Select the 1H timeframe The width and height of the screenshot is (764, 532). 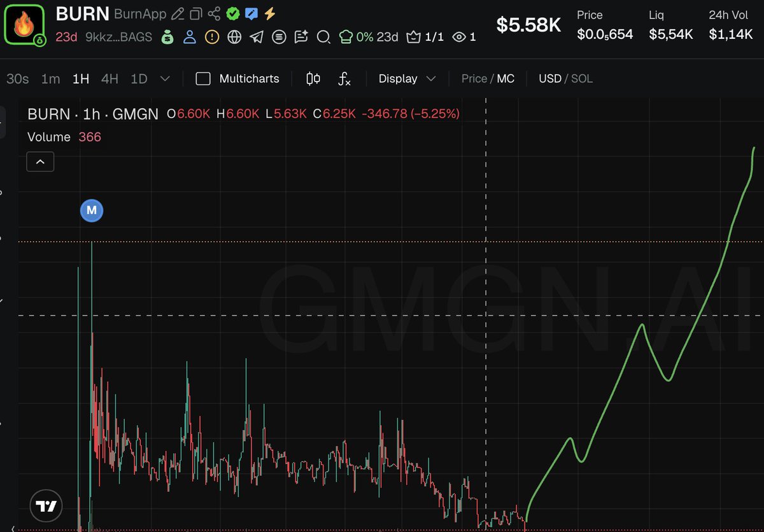[81, 79]
